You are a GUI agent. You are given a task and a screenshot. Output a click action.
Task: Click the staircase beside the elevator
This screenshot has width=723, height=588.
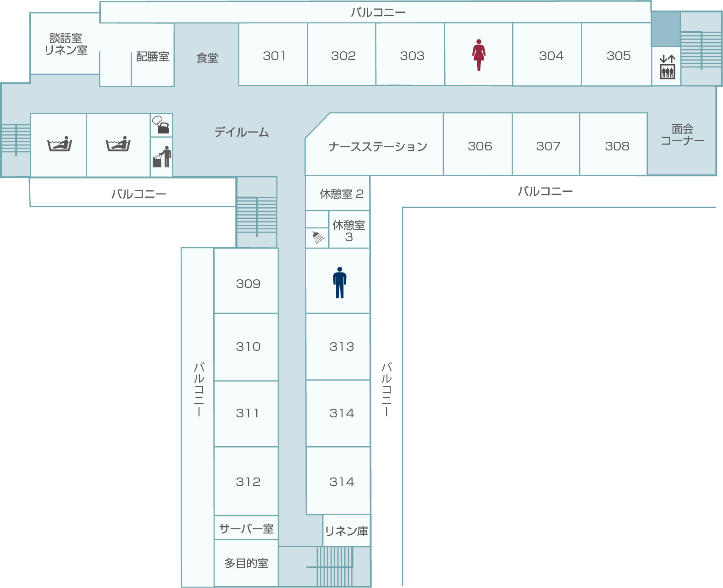pos(701,50)
